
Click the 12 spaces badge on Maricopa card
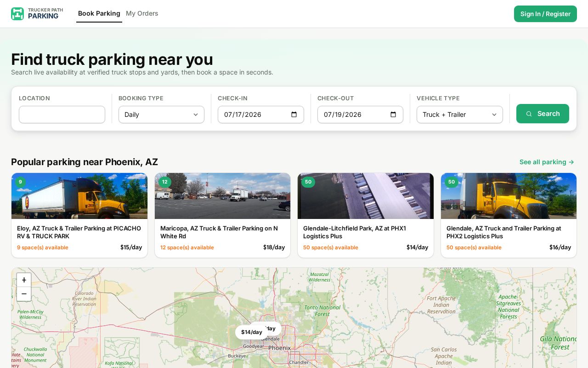tap(164, 182)
